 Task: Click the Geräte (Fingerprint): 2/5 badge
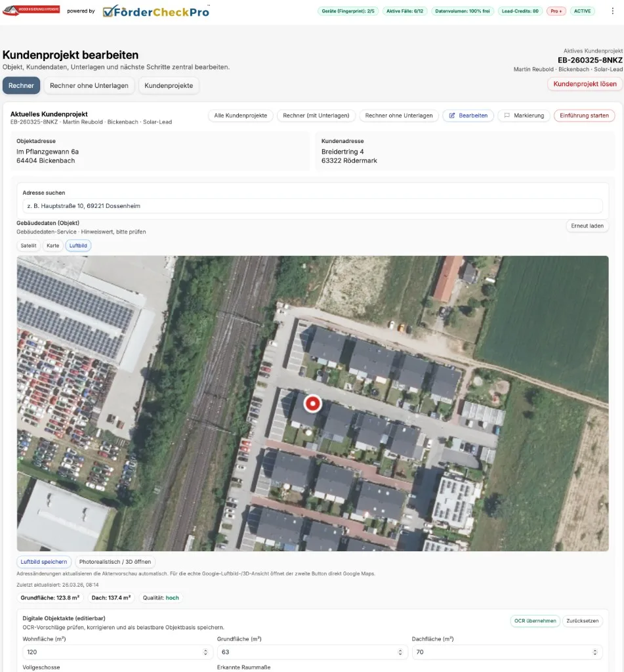tap(348, 11)
